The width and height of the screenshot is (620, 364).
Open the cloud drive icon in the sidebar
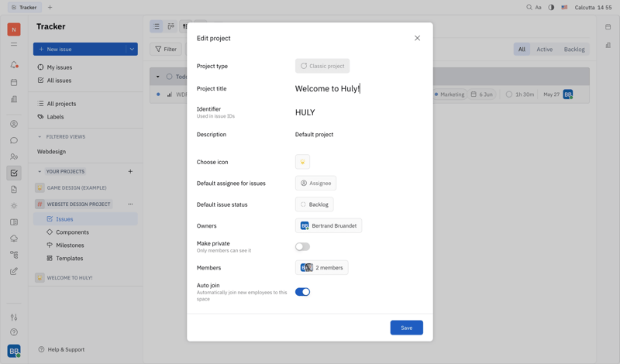coord(14,239)
